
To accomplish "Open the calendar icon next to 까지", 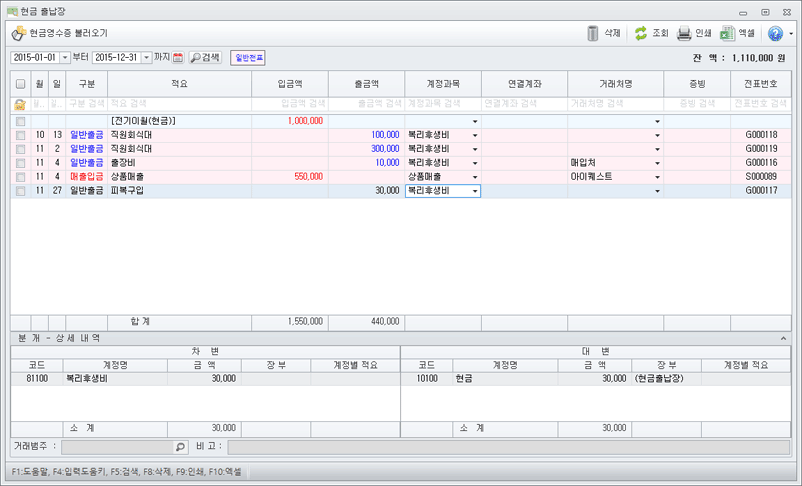I will [178, 57].
